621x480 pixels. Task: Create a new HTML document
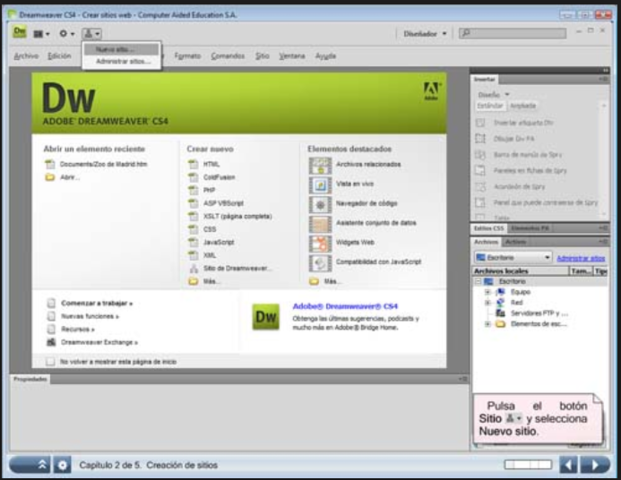tap(211, 164)
